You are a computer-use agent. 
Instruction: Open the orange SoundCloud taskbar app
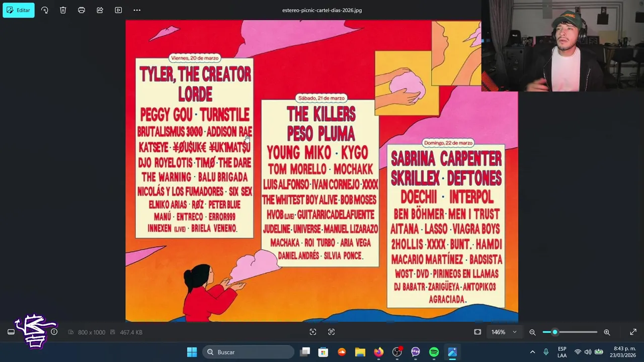342,352
